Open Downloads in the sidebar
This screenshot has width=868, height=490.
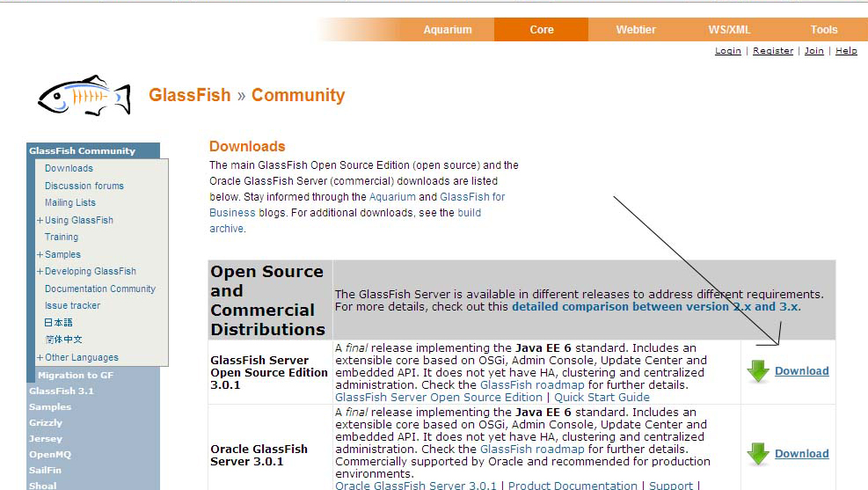click(69, 168)
